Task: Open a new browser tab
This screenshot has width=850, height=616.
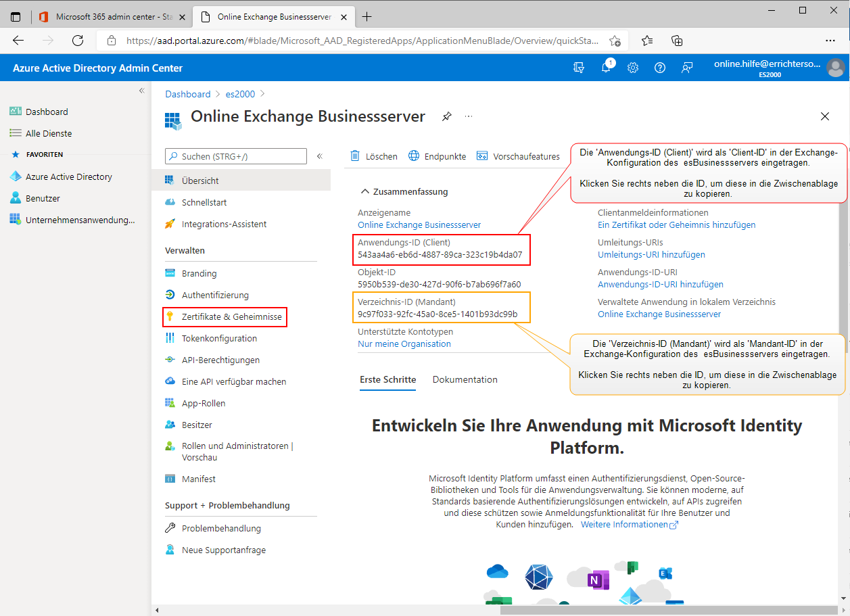Action: 367,16
